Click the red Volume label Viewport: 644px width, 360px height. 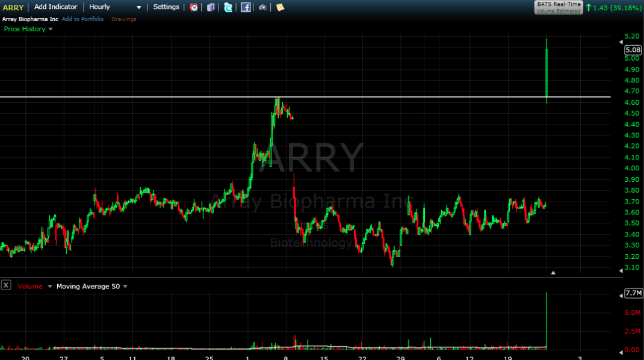pyautogui.click(x=29, y=287)
